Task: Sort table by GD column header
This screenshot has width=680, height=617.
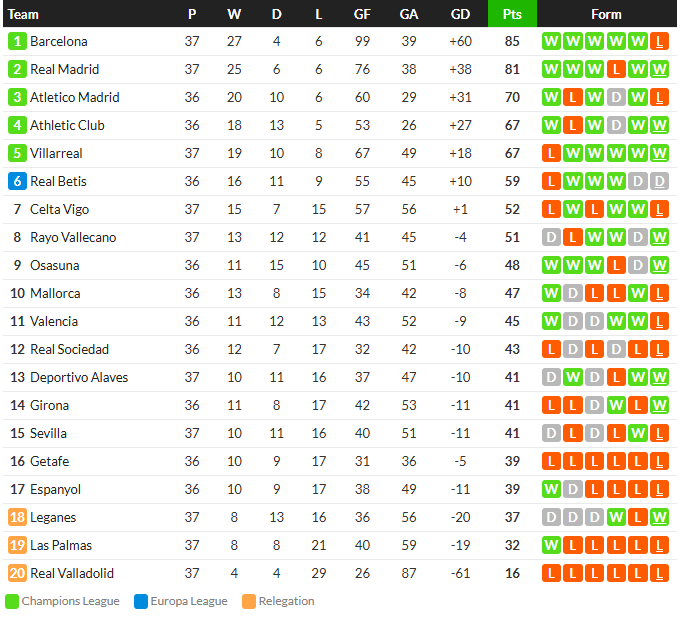Action: pyautogui.click(x=460, y=14)
